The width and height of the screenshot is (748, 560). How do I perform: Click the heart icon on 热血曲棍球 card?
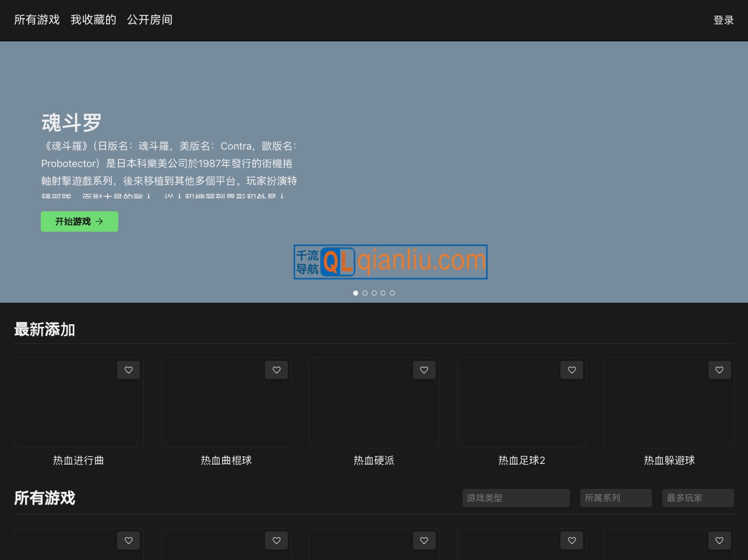click(x=276, y=370)
